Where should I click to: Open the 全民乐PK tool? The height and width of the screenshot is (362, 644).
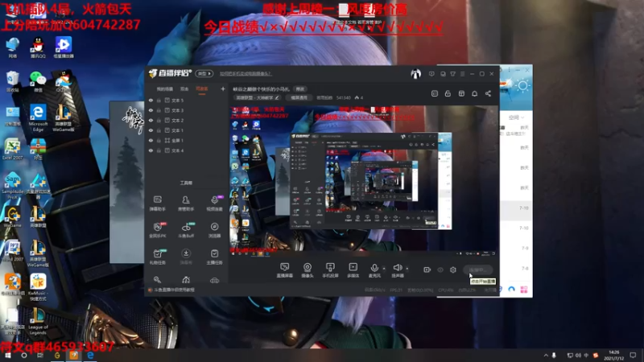[x=157, y=230]
